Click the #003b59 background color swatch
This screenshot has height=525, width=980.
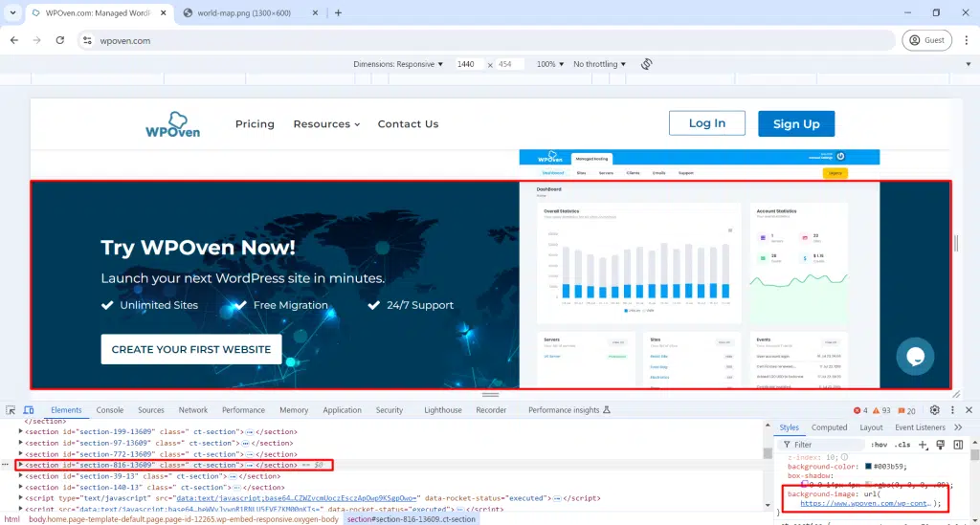pyautogui.click(x=868, y=467)
